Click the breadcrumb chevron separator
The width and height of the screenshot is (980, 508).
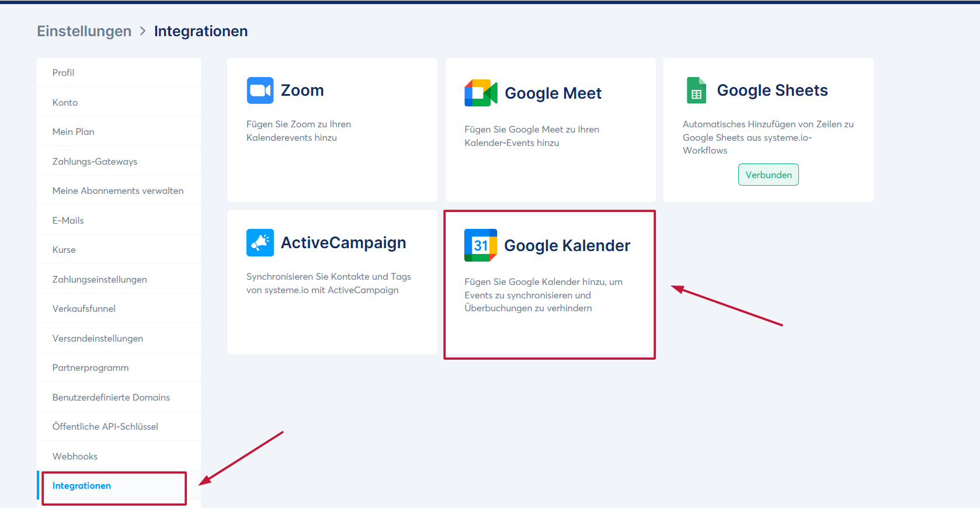(x=143, y=31)
